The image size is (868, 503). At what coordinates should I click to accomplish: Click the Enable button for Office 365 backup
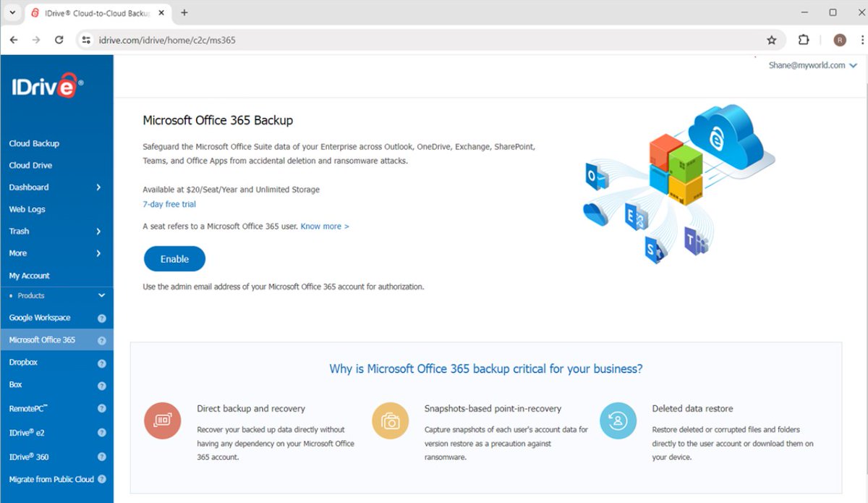coord(174,258)
